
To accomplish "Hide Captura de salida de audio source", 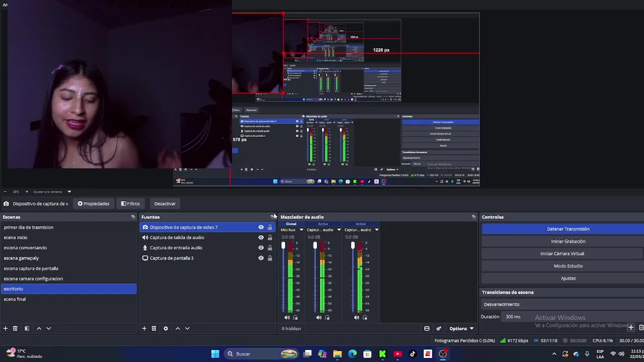I will (x=261, y=237).
